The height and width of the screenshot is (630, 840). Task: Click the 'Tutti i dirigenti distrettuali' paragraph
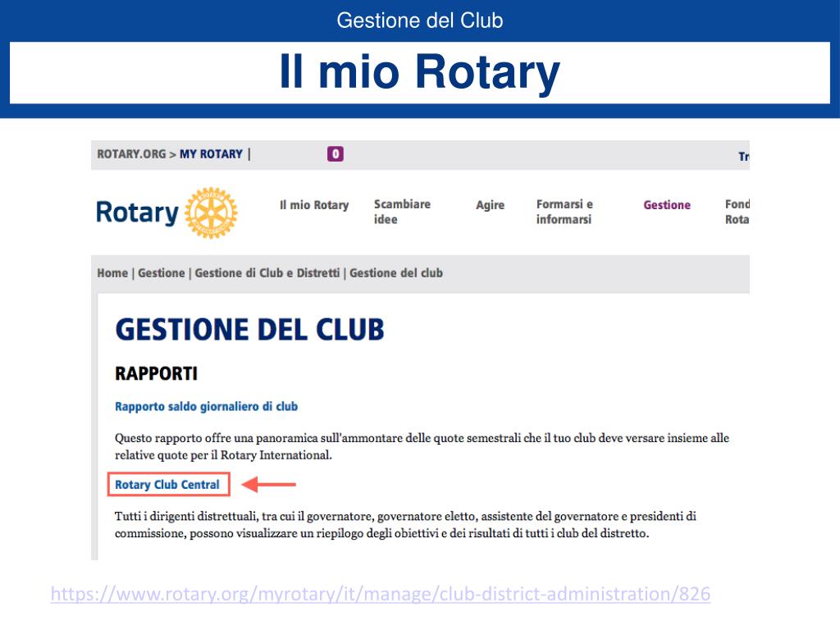tap(405, 524)
